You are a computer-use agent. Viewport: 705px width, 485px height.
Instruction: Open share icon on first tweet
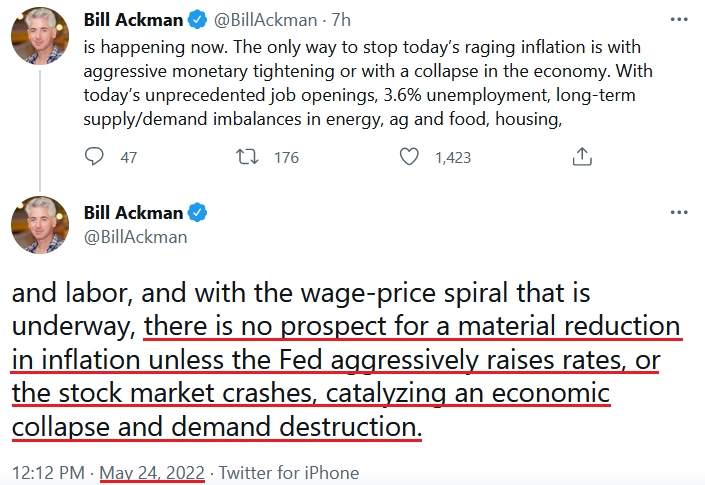coord(582,157)
